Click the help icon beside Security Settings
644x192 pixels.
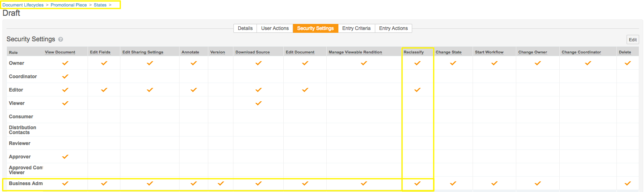[60, 39]
